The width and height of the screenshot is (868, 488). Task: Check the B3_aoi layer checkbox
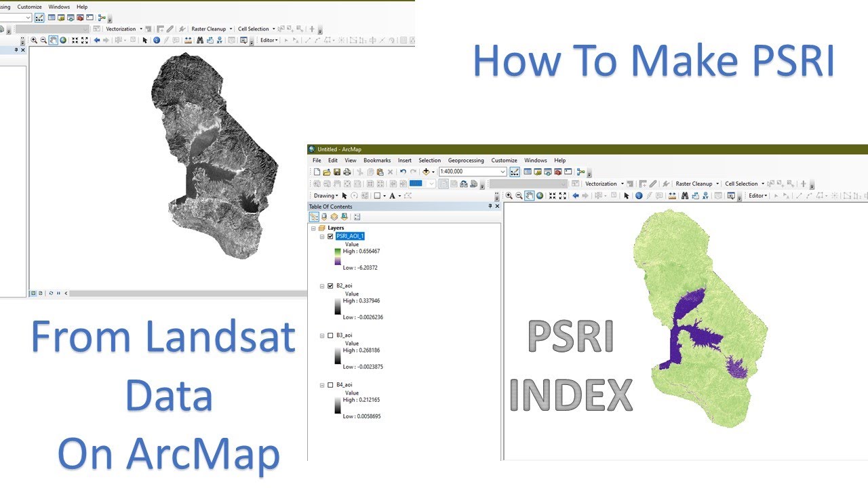pos(330,335)
